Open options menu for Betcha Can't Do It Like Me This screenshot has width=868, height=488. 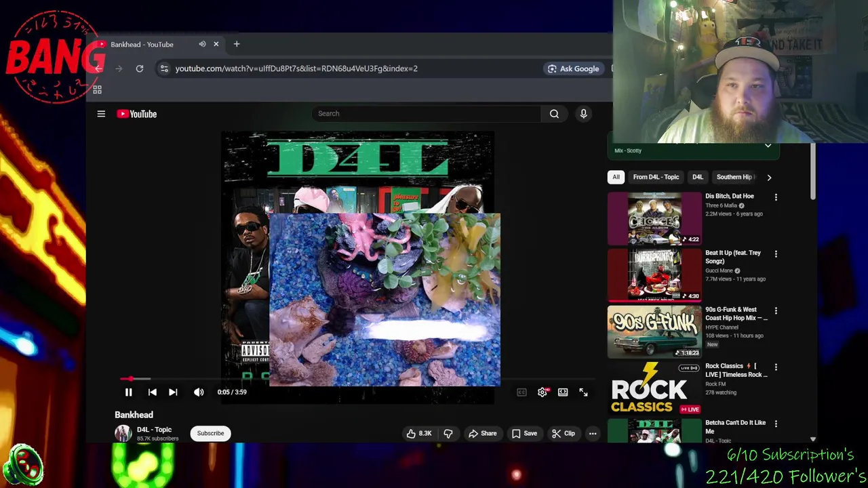point(776,424)
